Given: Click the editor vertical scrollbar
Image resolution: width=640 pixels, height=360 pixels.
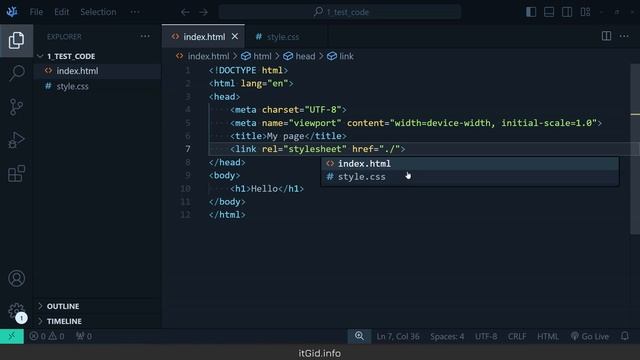Looking at the screenshot, I should tap(635, 149).
